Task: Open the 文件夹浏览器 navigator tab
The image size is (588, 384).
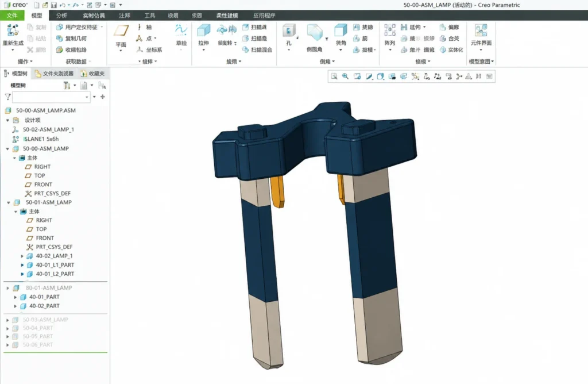Action: pos(55,74)
